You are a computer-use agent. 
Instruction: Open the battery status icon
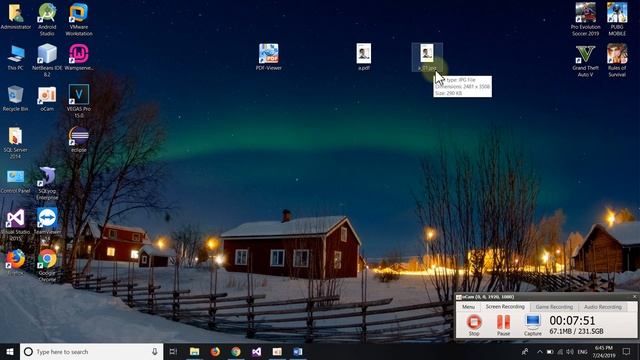(550, 351)
